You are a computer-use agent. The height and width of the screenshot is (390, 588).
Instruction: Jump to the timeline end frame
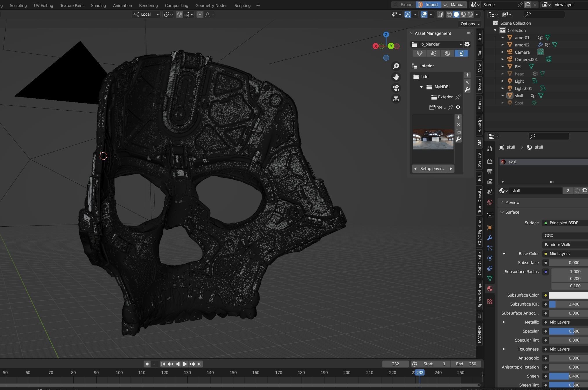[x=199, y=364]
